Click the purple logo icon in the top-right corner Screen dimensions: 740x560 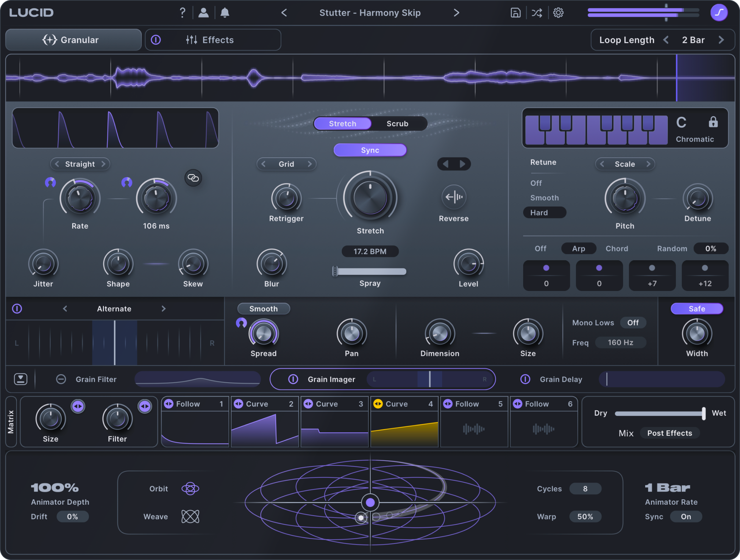pyautogui.click(x=719, y=13)
